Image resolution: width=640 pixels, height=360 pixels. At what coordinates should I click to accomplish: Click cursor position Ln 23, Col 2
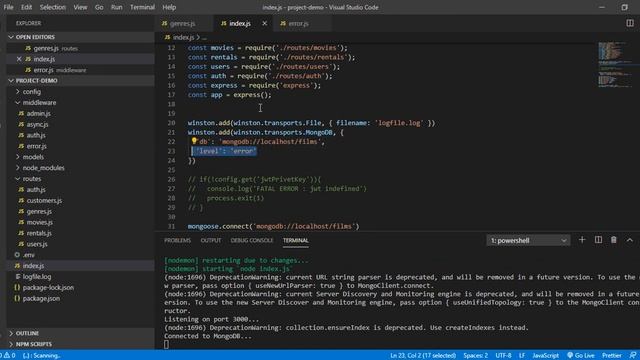pos(423,356)
